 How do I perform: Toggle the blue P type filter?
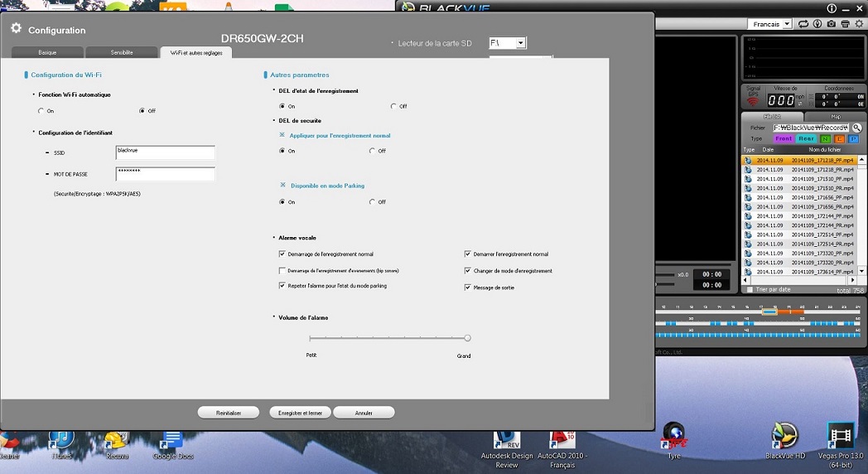point(853,139)
